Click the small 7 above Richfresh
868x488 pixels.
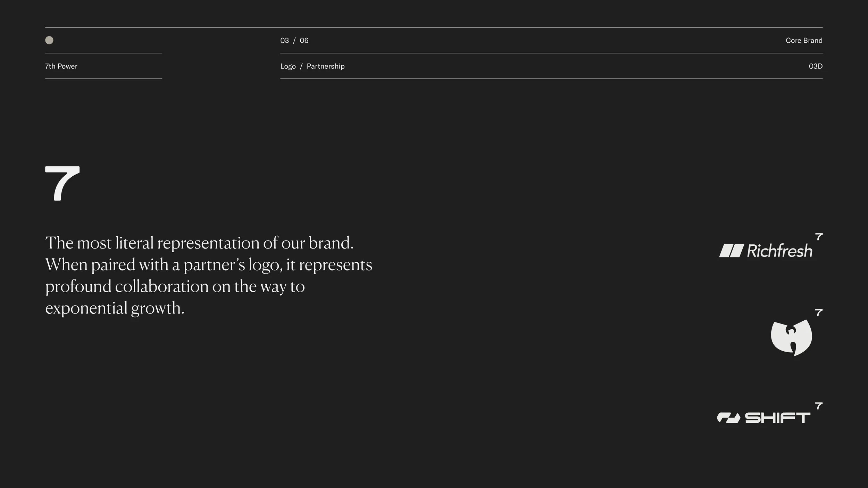click(x=819, y=237)
